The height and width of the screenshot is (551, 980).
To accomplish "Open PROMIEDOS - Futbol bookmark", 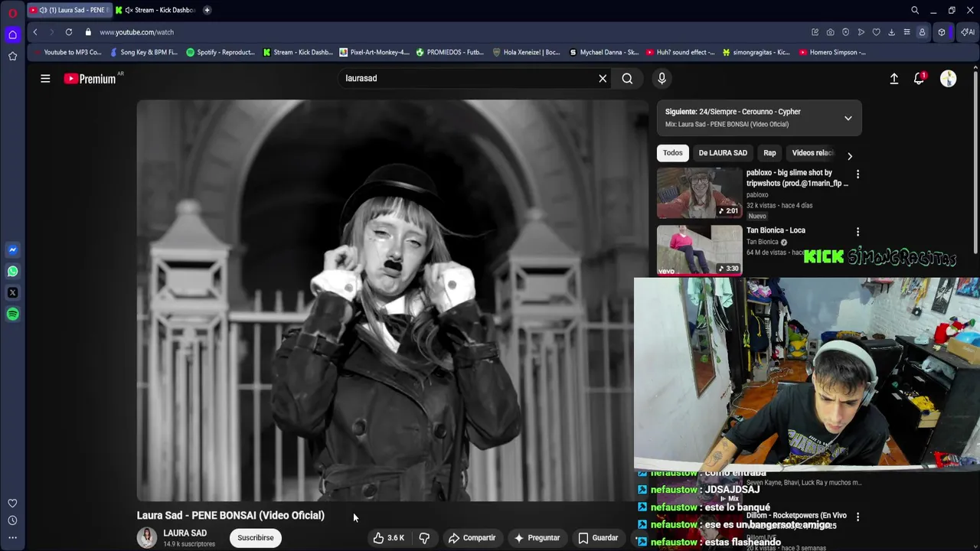I will [x=450, y=52].
